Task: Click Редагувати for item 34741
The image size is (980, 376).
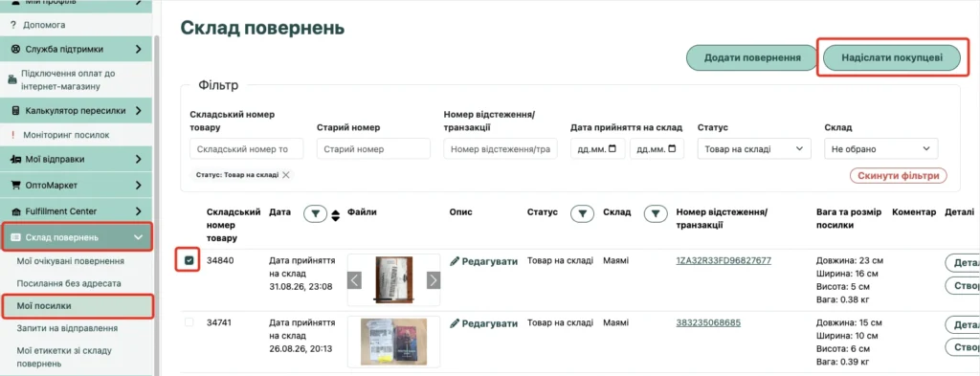Action: point(483,323)
